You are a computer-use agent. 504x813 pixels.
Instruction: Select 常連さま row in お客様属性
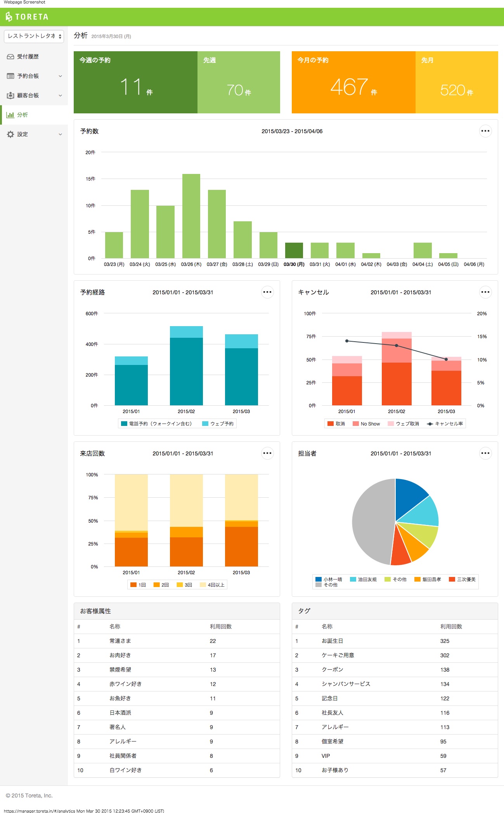(177, 641)
